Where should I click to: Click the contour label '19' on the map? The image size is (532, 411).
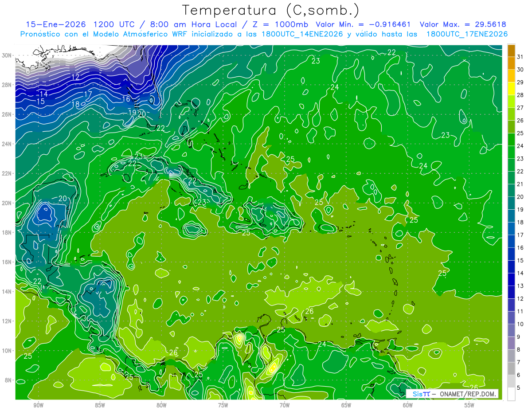(x=132, y=113)
